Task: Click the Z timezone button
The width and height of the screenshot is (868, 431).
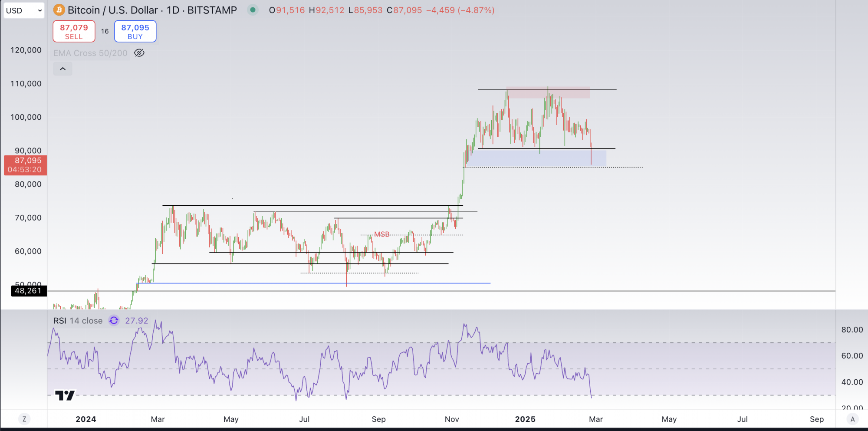Action: pos(24,419)
